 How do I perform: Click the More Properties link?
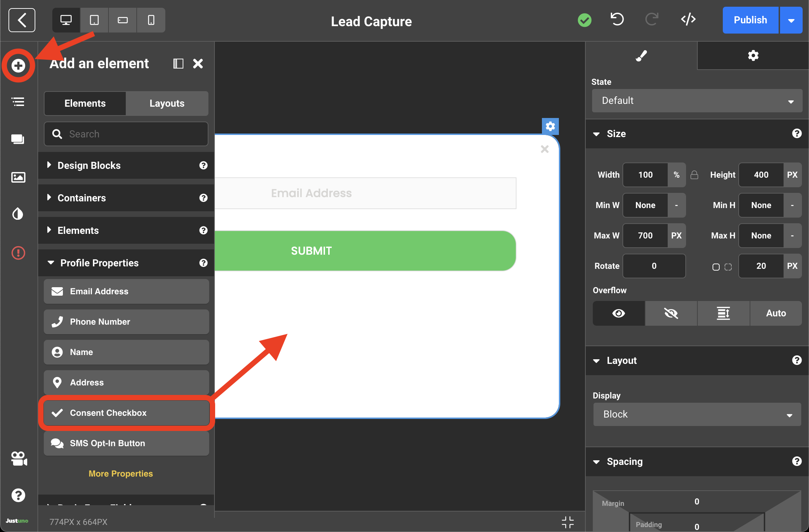click(x=120, y=474)
